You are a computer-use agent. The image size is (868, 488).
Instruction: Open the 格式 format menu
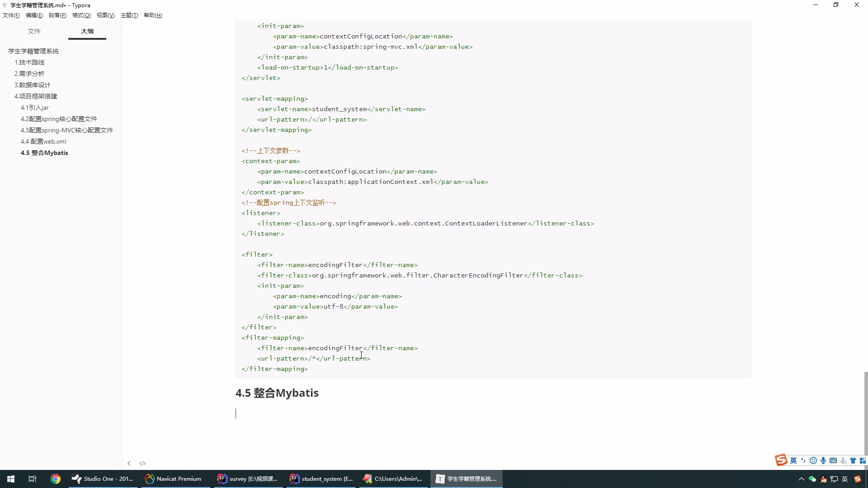pyautogui.click(x=81, y=15)
